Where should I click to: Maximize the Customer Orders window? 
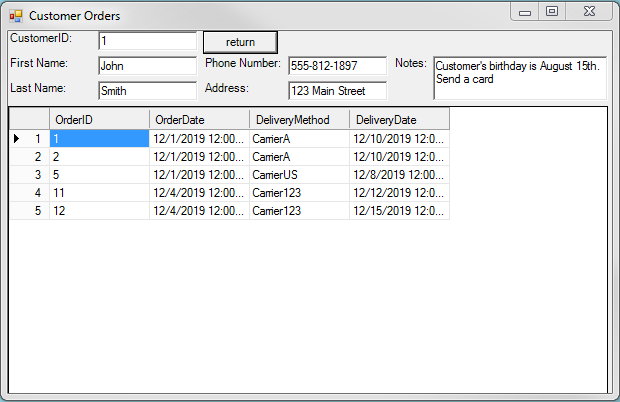click(x=552, y=11)
